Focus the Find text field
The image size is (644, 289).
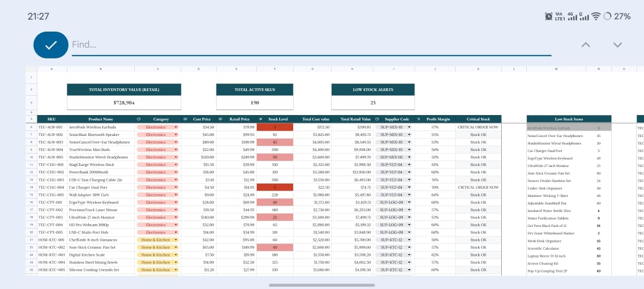[x=311, y=45]
